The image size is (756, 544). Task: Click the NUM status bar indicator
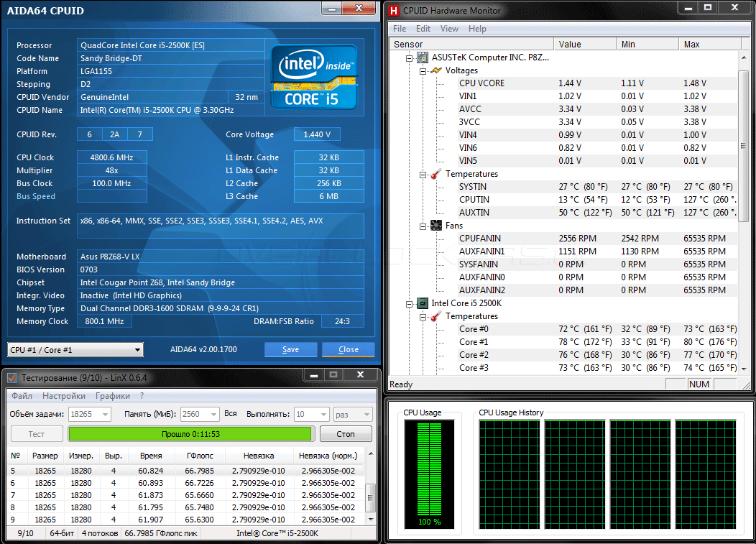tap(699, 384)
